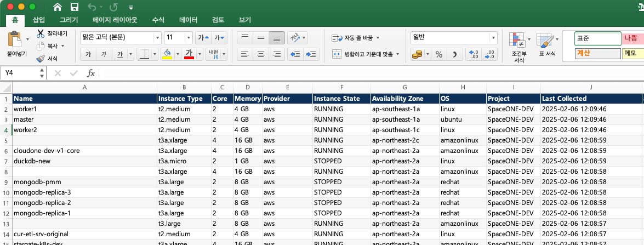Open Conditional Formatting icon
The height and width of the screenshot is (245, 644).
[518, 41]
